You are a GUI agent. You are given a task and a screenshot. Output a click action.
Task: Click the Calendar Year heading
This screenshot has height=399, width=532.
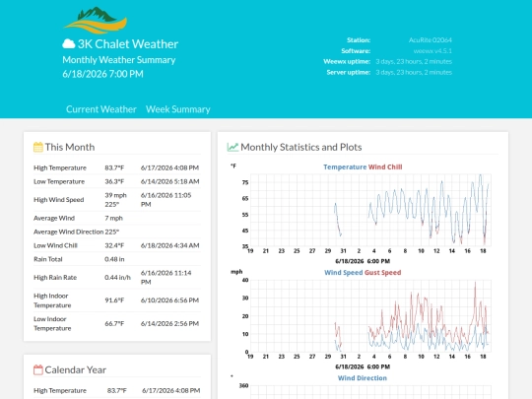pyautogui.click(x=75, y=369)
